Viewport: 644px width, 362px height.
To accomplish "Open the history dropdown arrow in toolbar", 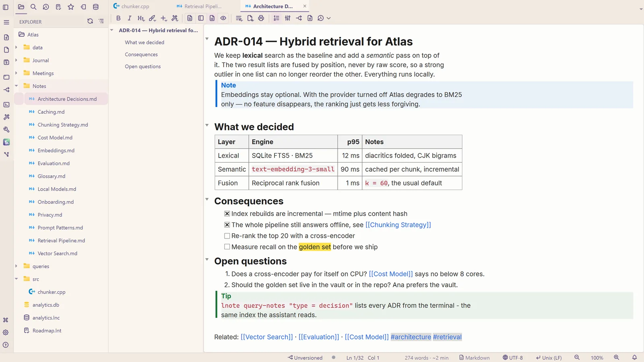I will coord(329,18).
